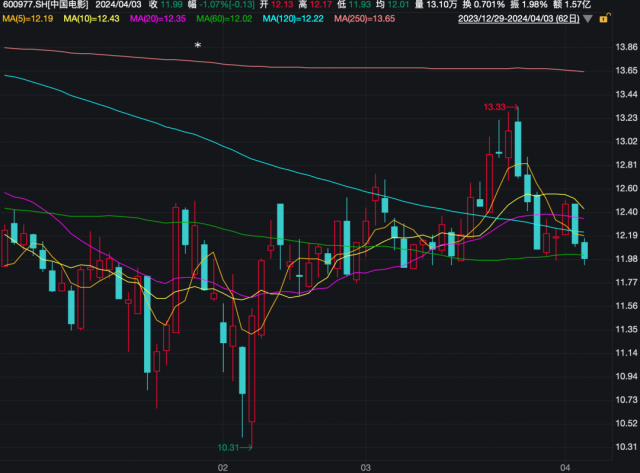Open the date range dropdown triangle
The width and height of the screenshot is (640, 473).
click(x=588, y=19)
